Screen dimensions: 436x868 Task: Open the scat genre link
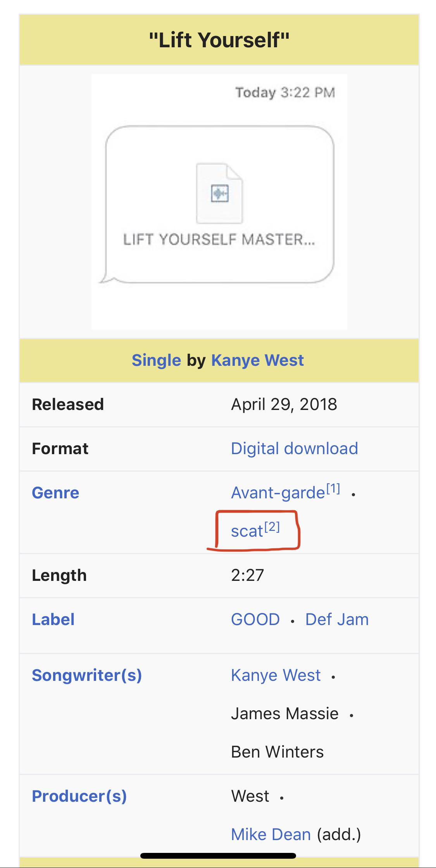(247, 531)
